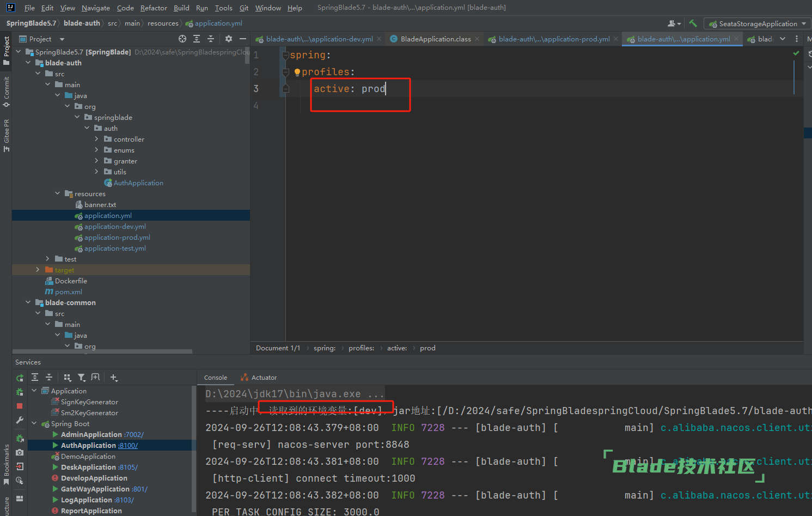Viewport: 812px width, 516px height.
Task: Click the debug rerun icon in Services
Action: point(20,392)
